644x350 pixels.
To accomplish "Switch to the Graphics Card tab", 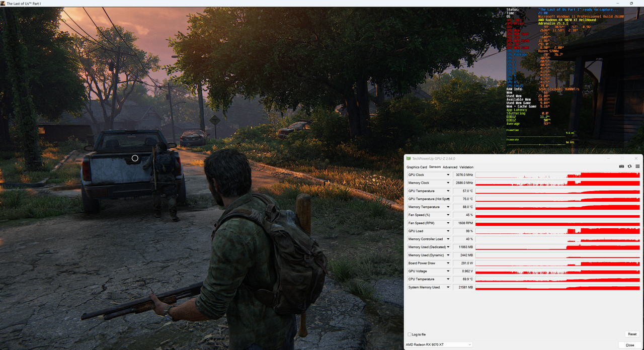I will pyautogui.click(x=417, y=167).
